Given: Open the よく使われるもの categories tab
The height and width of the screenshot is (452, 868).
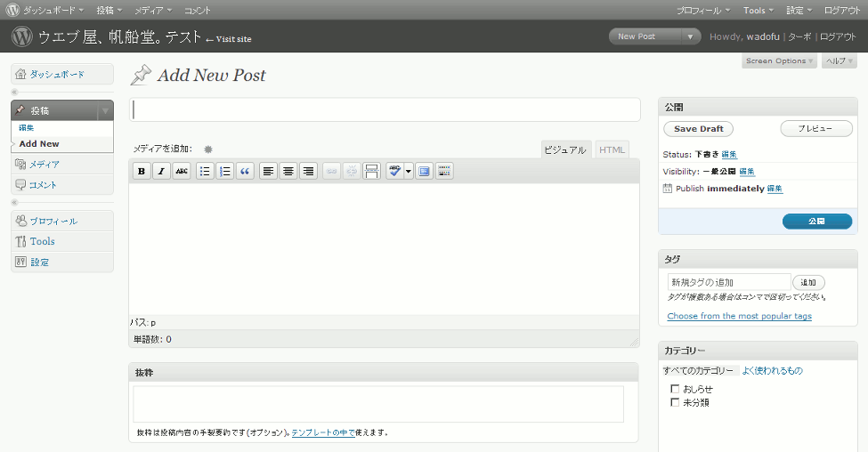Looking at the screenshot, I should pos(772,370).
